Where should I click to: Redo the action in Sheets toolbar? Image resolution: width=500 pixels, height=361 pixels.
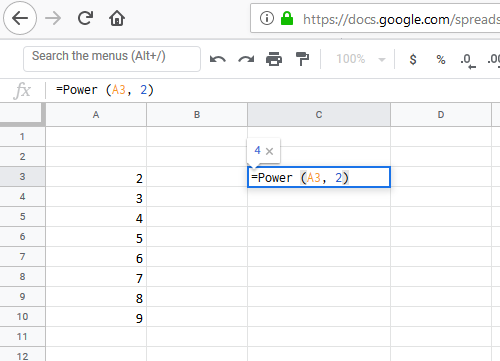pyautogui.click(x=246, y=59)
